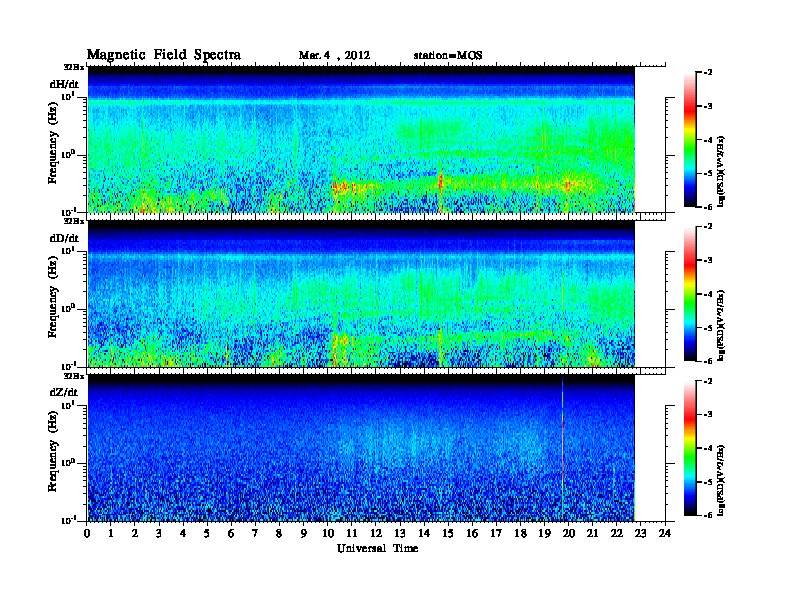Click the hour '14' tick label

[424, 534]
